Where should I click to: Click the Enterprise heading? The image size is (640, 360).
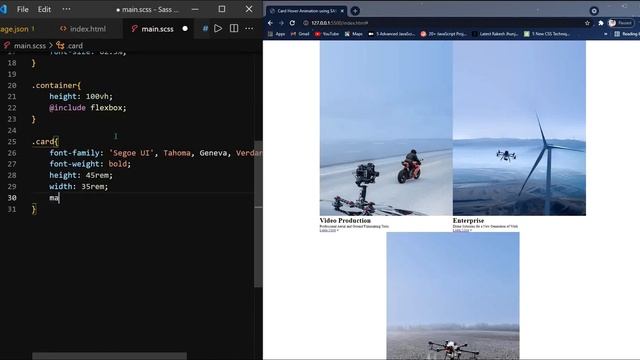pos(468,220)
